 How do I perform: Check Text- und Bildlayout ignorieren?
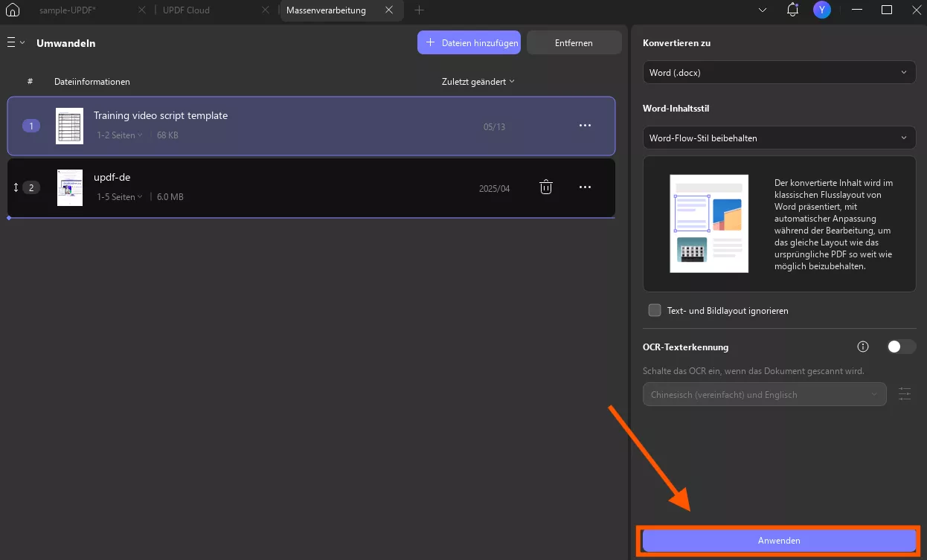(x=655, y=310)
